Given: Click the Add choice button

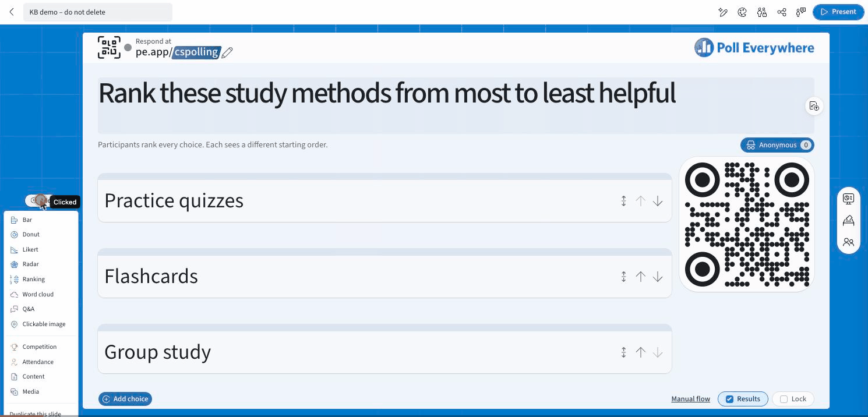Looking at the screenshot, I should (x=125, y=399).
